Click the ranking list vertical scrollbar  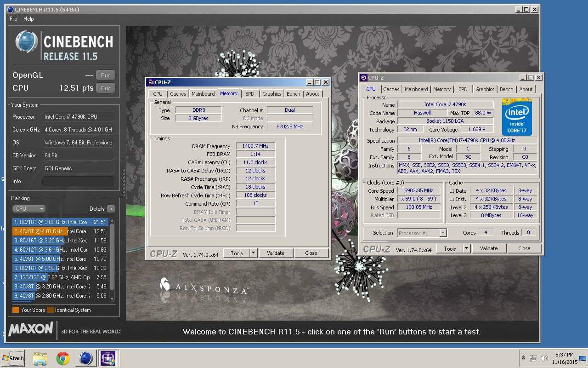click(112, 260)
